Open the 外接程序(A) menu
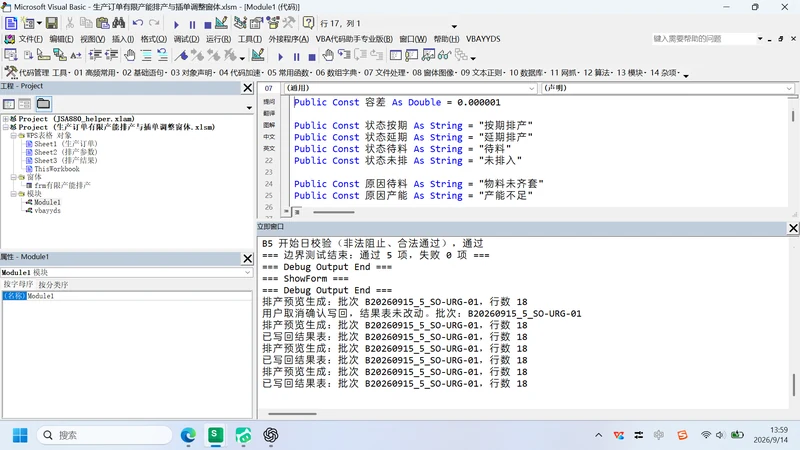The image size is (800, 450). coord(289,39)
